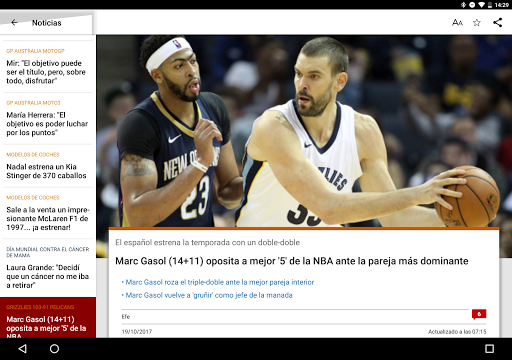This screenshot has width=512, height=360.
Task: Tap the status bar battery indicator
Action: click(x=490, y=5)
